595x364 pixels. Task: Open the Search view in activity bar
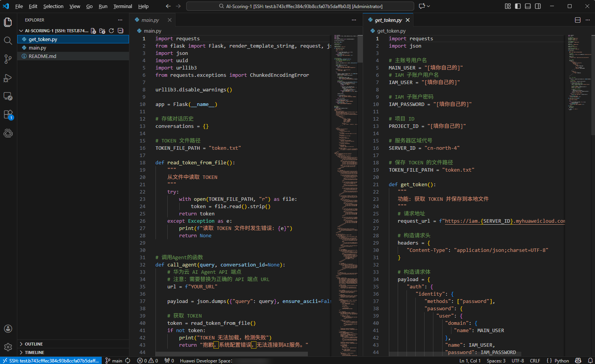(x=8, y=41)
